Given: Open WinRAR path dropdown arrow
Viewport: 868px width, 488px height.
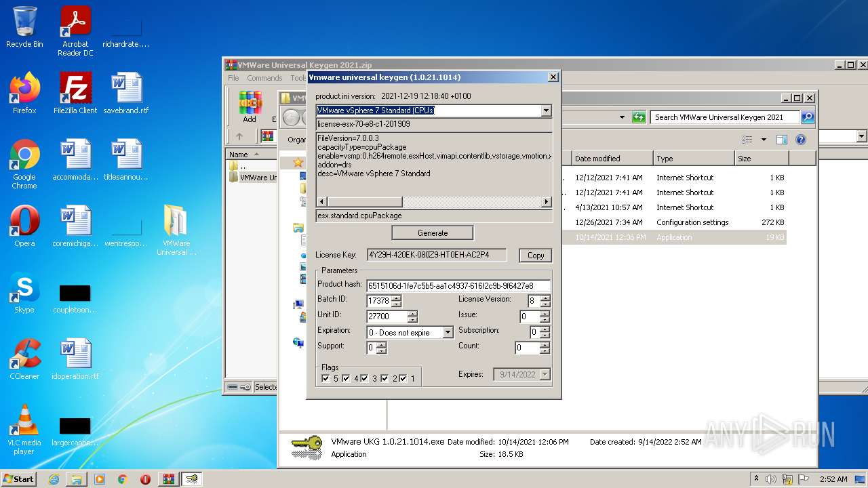Looking at the screenshot, I should [x=862, y=136].
